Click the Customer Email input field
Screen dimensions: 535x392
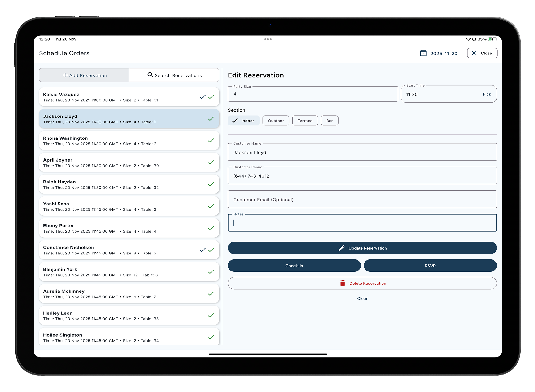pyautogui.click(x=362, y=199)
